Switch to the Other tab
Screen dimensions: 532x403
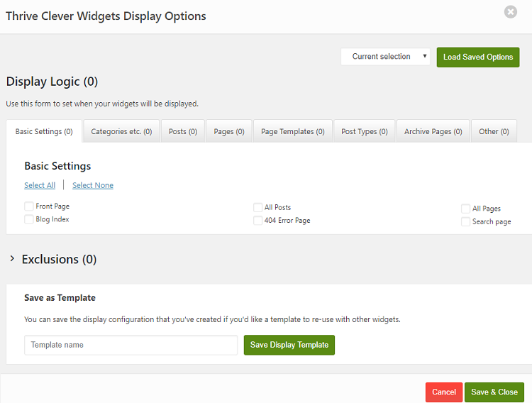494,131
